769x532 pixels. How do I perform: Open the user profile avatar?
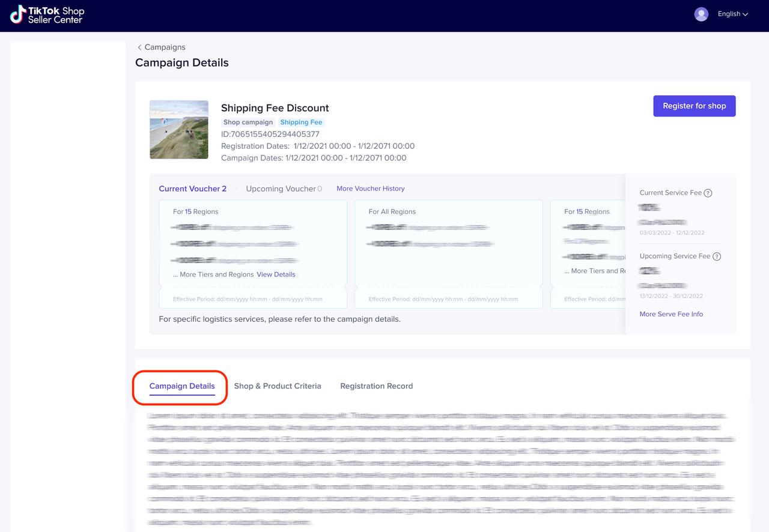pos(701,14)
